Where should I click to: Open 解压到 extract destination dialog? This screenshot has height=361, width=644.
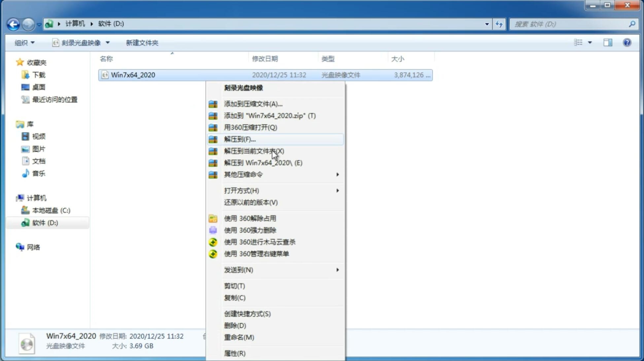pyautogui.click(x=239, y=139)
